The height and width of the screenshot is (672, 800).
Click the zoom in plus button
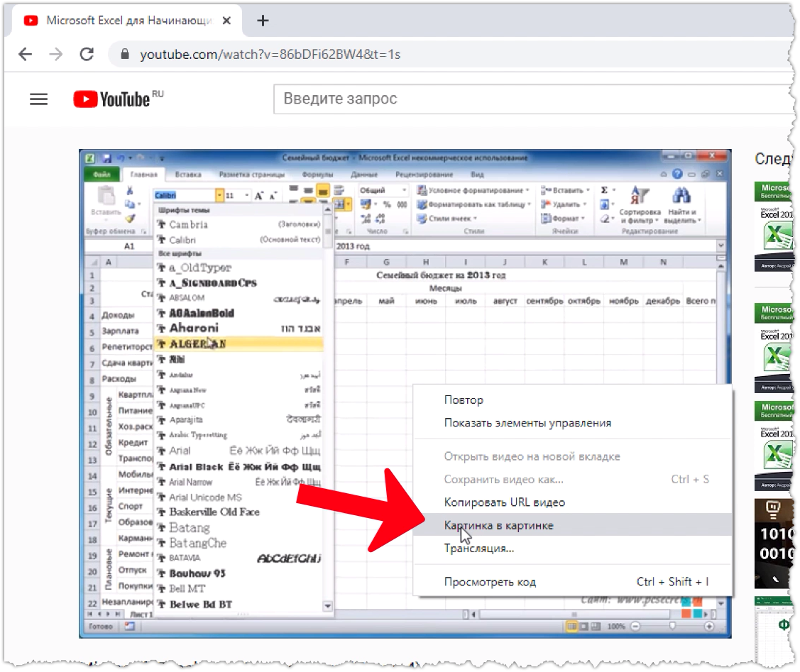pyautogui.click(x=709, y=626)
